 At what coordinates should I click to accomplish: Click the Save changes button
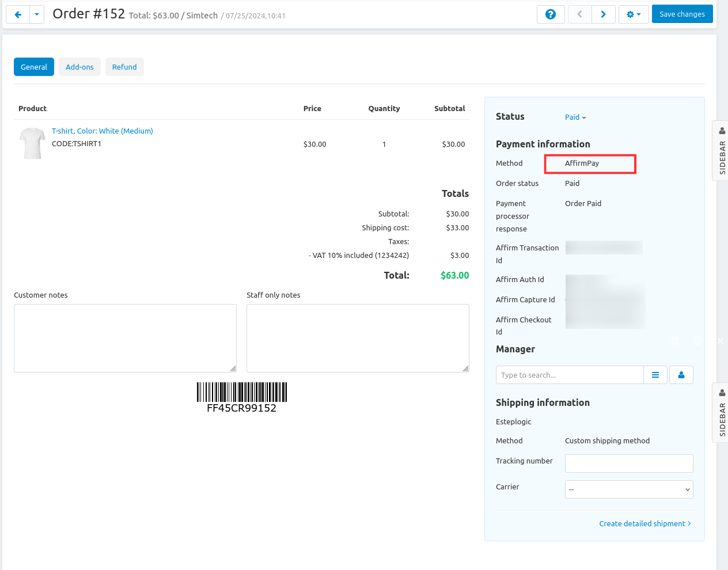pos(682,14)
